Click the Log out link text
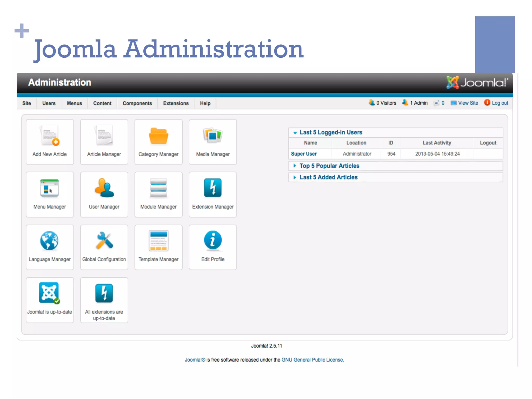This screenshot has height=399, width=532. pyautogui.click(x=500, y=103)
